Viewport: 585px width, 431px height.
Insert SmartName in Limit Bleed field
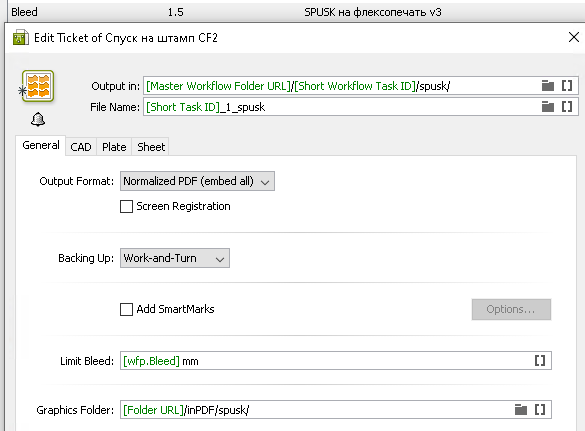pos(540,361)
